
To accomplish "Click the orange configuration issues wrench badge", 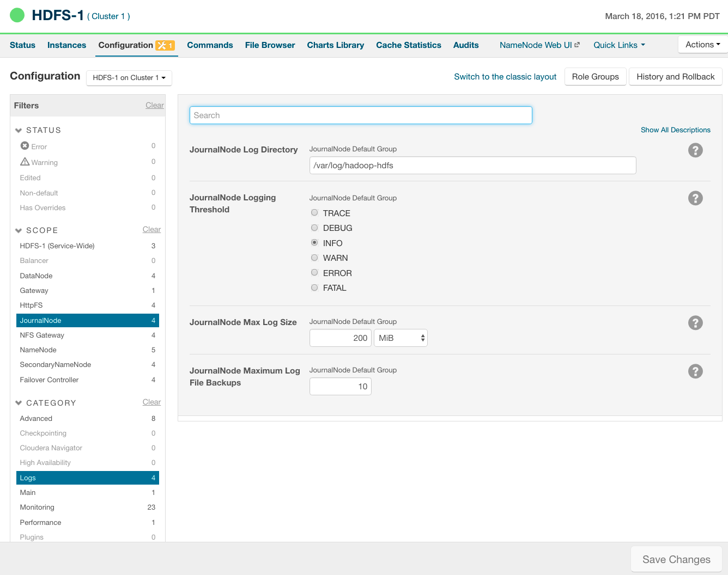I will click(x=165, y=45).
